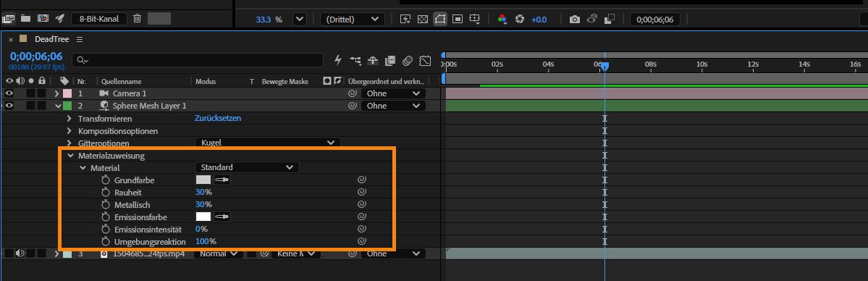868x281 pixels.
Task: Open RGB channel and color management icon
Action: 502,19
